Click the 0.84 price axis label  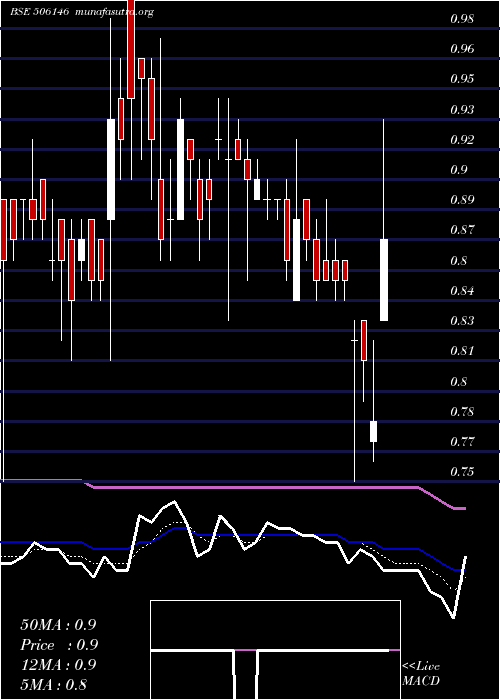pyautogui.click(x=461, y=291)
